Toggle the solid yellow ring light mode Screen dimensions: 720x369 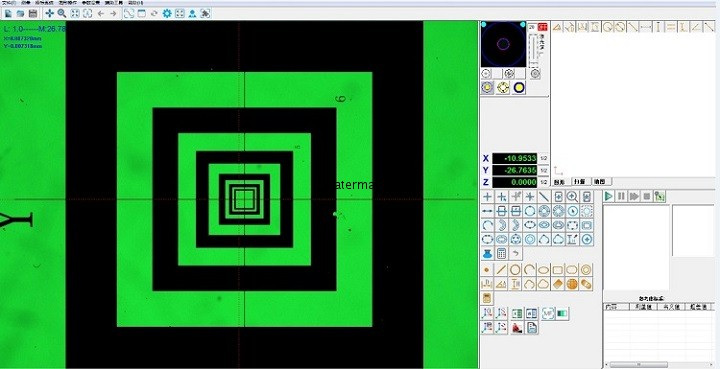pos(519,88)
